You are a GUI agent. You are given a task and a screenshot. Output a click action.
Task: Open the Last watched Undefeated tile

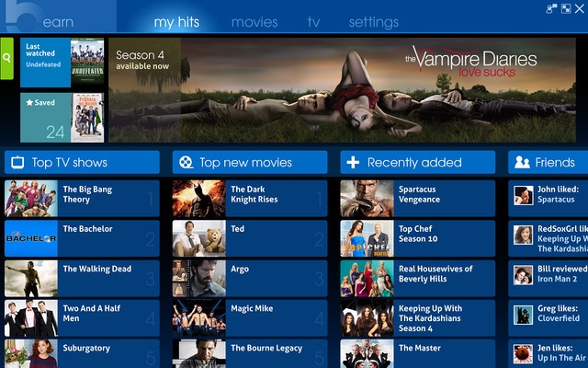point(62,63)
